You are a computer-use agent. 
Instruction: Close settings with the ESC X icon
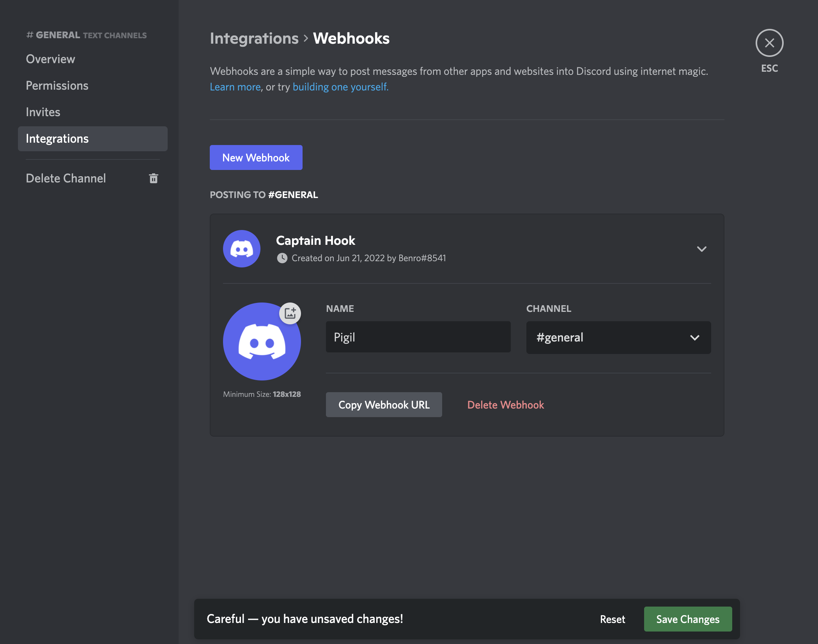(769, 43)
